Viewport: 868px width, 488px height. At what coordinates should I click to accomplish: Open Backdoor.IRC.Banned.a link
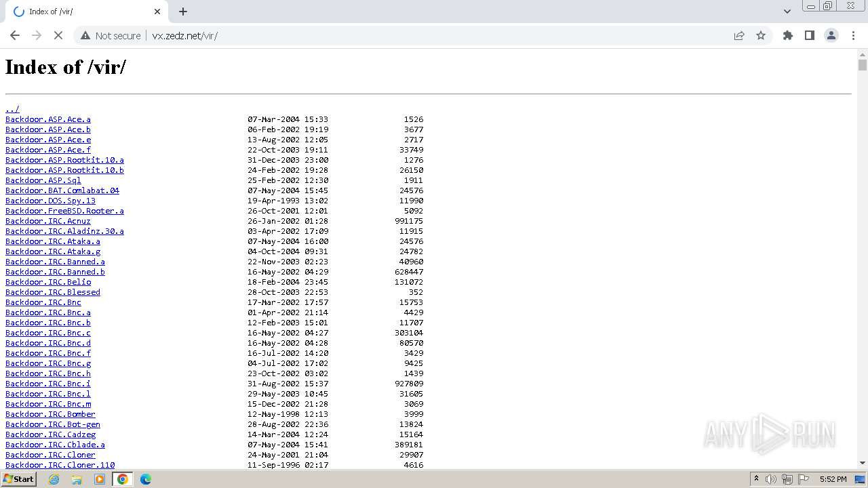click(x=55, y=262)
